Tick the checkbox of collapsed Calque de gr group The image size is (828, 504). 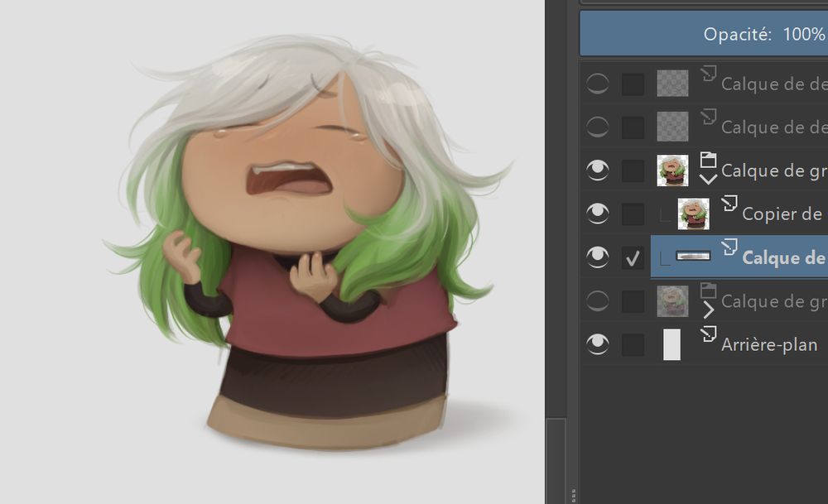[633, 301]
